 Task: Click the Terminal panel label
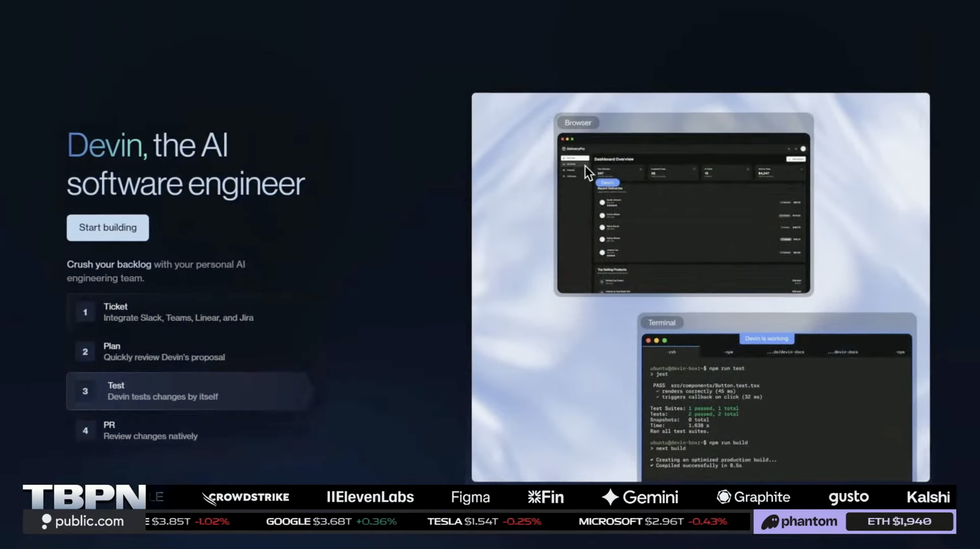point(662,323)
